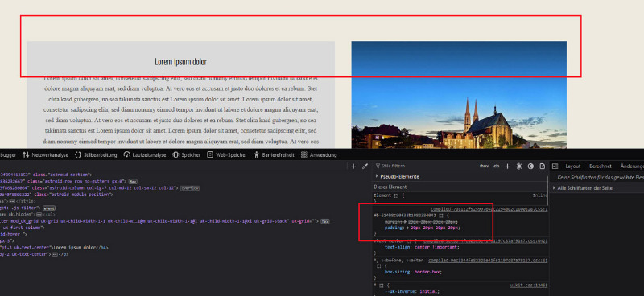Select the h4 Lorem ipsum dolor node
The image size is (644, 296).
pyautogui.click(x=54, y=248)
